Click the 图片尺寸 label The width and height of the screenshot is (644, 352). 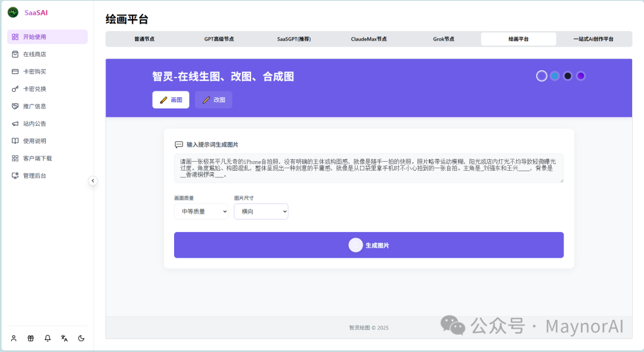click(x=244, y=198)
